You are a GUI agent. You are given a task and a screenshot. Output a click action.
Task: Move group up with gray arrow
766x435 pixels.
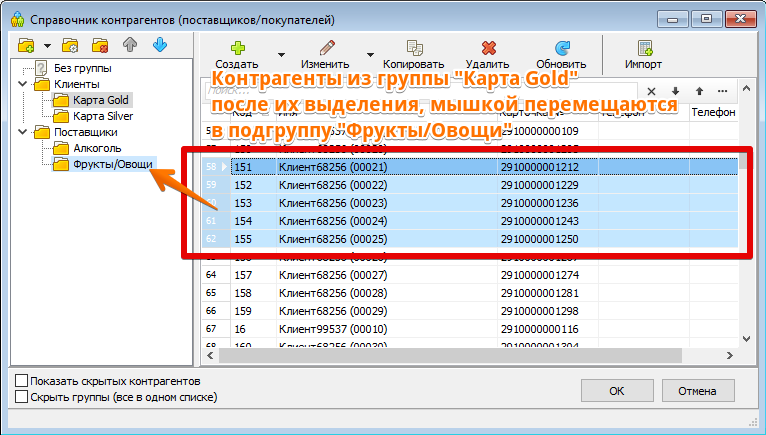[130, 45]
